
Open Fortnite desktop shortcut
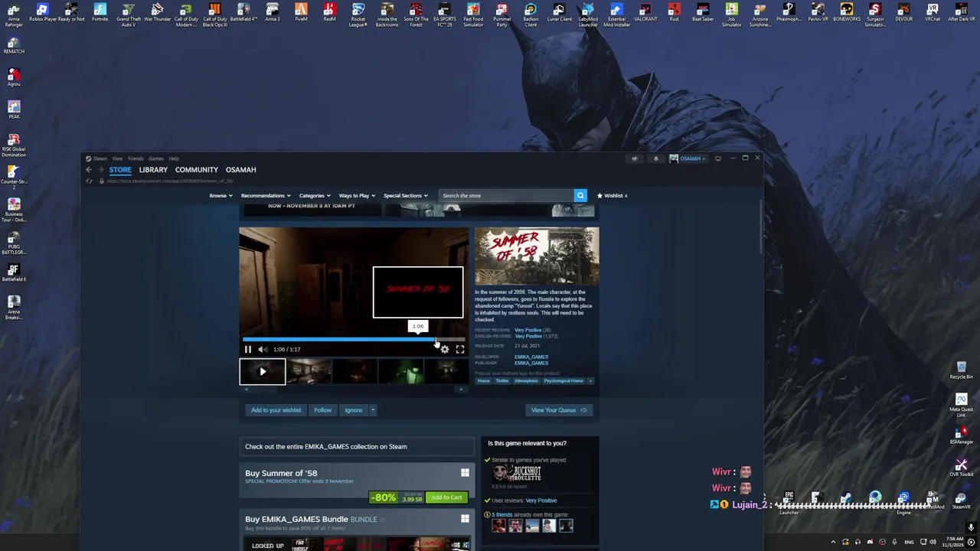coord(100,13)
